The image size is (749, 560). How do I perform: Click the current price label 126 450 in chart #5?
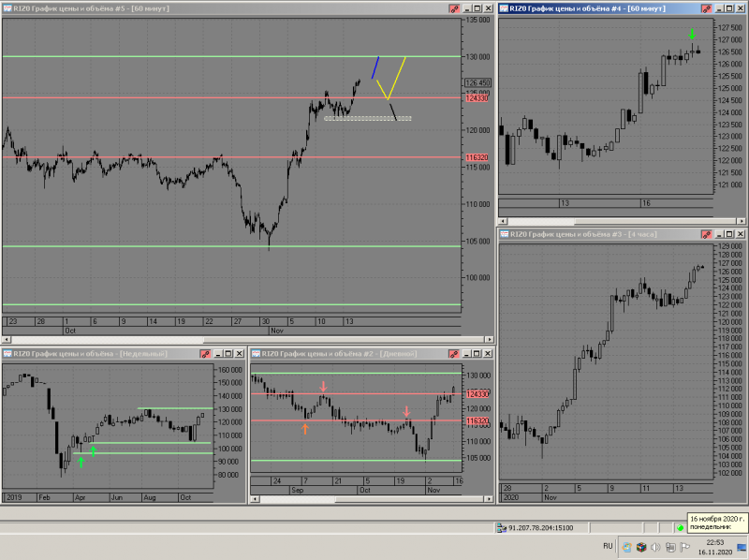pos(477,82)
